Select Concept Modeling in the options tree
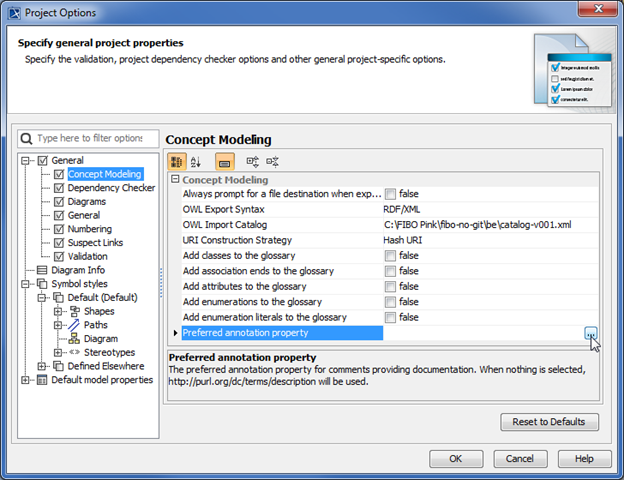 click(x=105, y=174)
